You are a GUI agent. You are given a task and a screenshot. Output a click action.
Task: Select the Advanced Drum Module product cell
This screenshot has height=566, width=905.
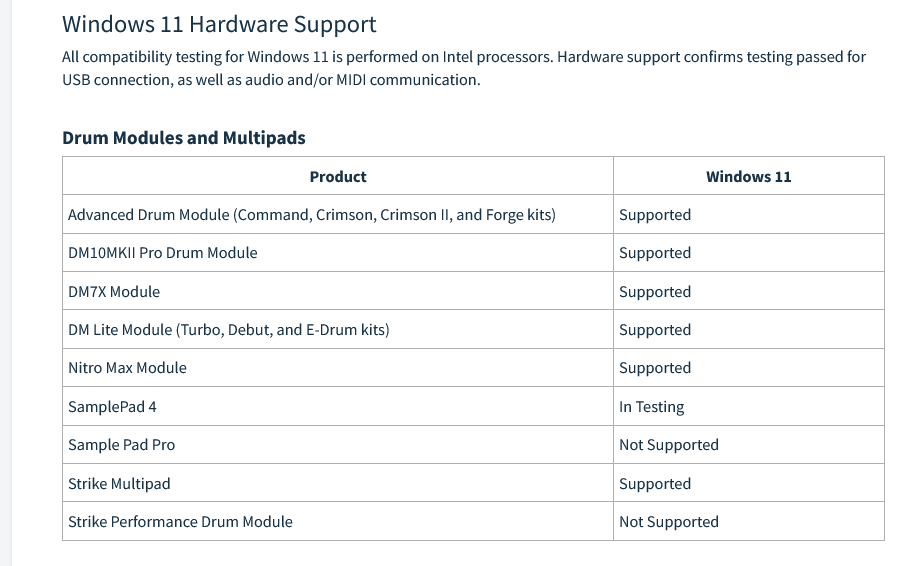point(338,215)
